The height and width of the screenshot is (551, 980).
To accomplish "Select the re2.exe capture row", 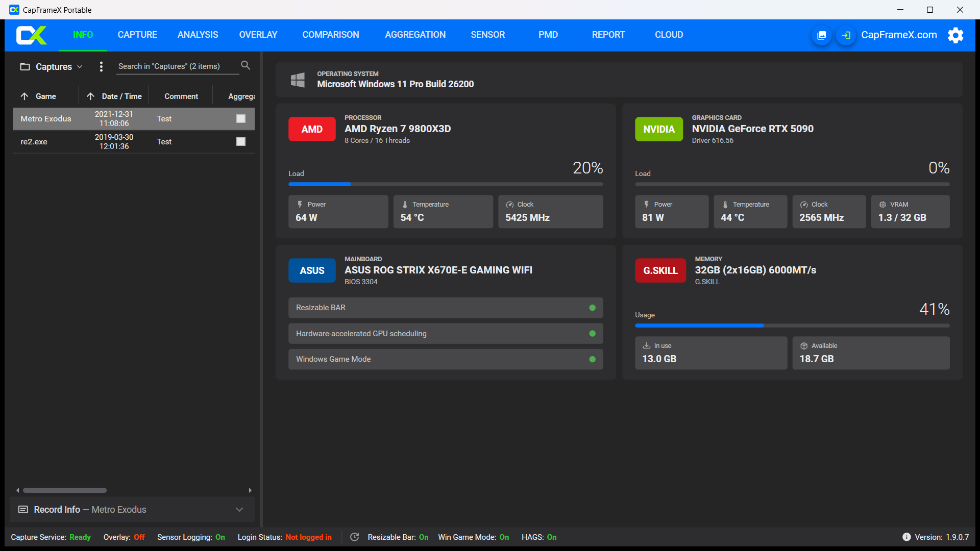I will click(134, 141).
